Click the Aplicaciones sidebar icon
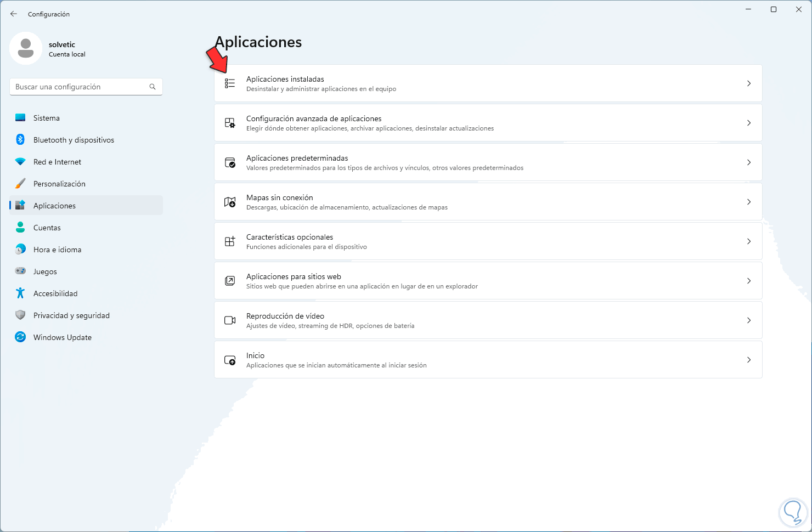This screenshot has height=532, width=812. pyautogui.click(x=20, y=206)
